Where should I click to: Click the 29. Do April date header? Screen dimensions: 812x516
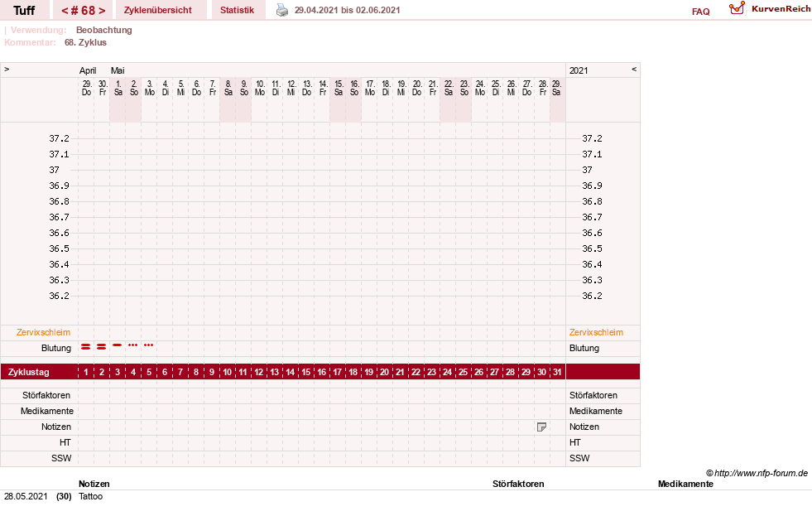[x=86, y=88]
